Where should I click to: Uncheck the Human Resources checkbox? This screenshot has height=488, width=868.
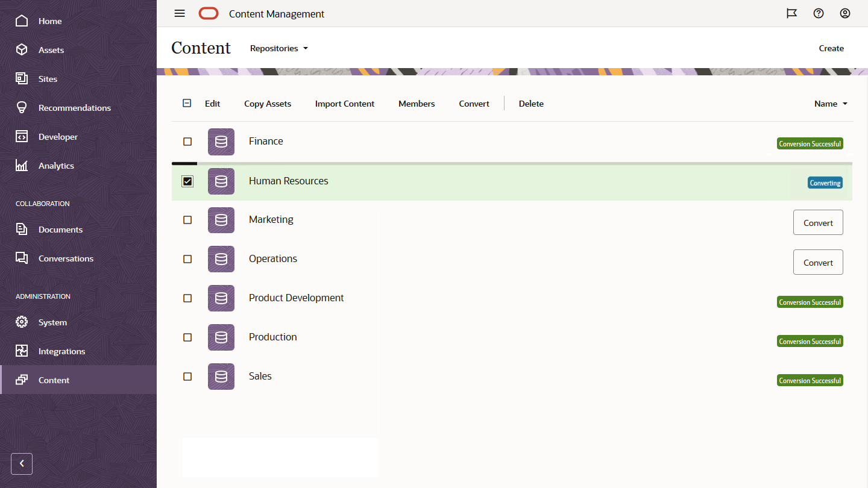(187, 181)
